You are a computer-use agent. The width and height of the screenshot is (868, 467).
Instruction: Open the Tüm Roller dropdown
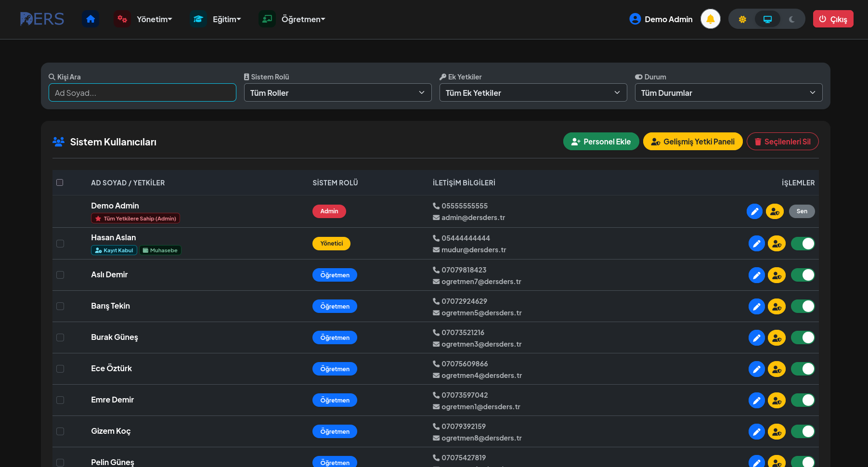337,93
